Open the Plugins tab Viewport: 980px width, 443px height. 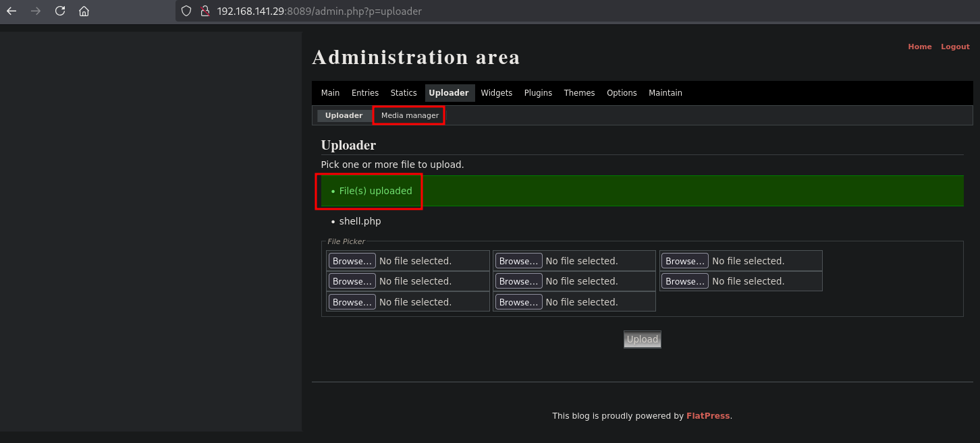coord(538,93)
